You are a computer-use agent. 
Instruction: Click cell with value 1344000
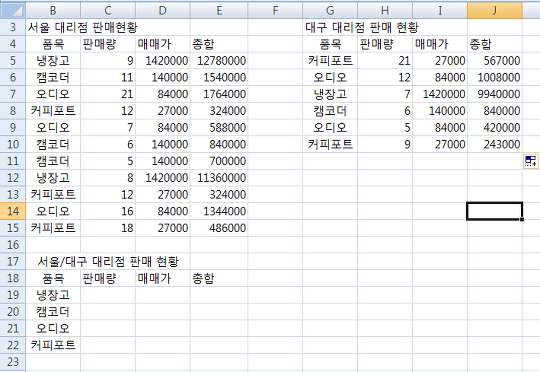[x=219, y=211]
